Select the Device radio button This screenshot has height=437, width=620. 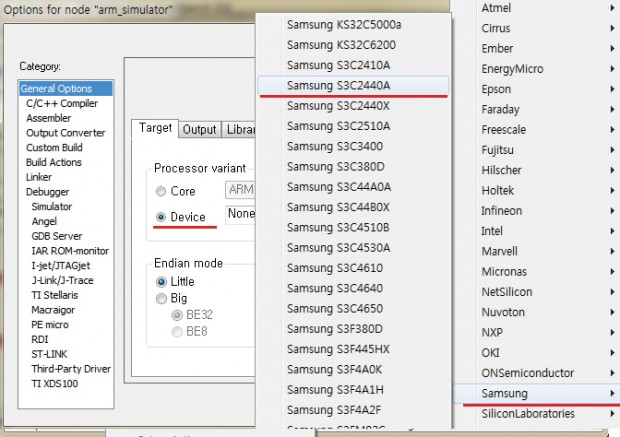[x=161, y=217]
